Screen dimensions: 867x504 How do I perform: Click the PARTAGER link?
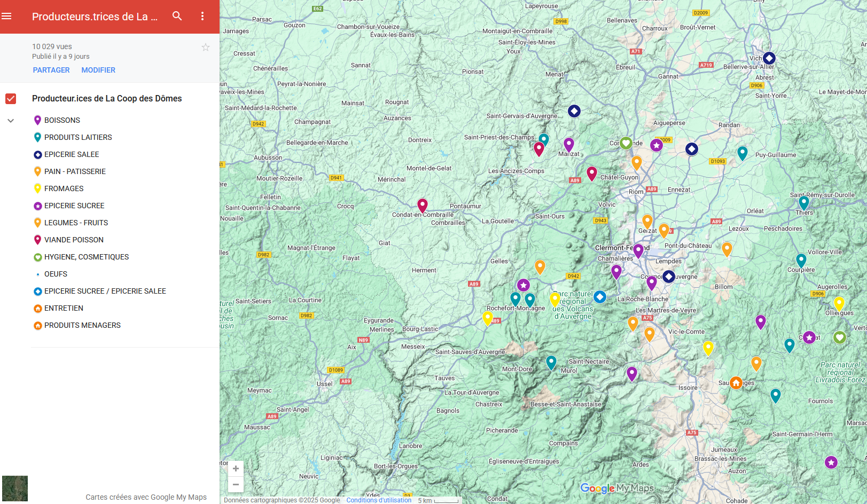pos(51,70)
